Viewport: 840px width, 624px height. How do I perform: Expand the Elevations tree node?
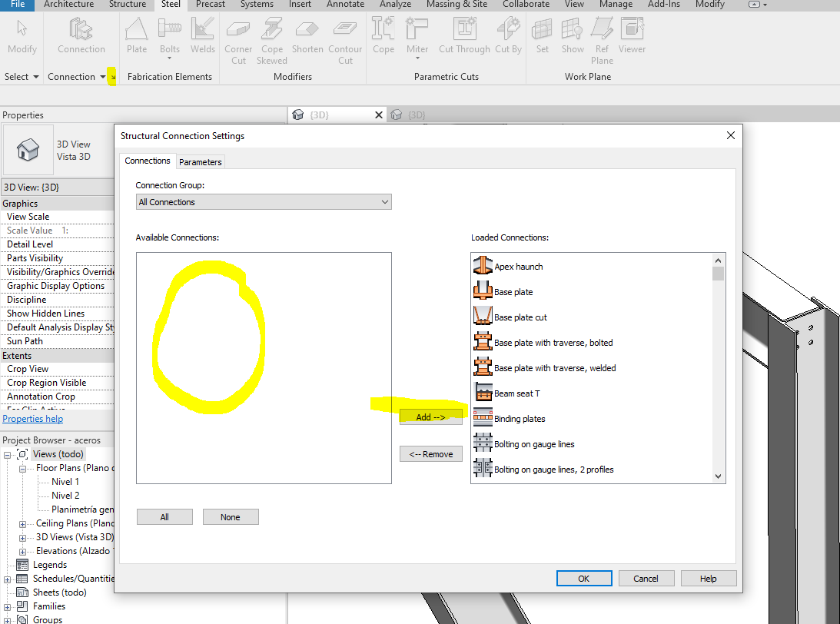point(22,552)
